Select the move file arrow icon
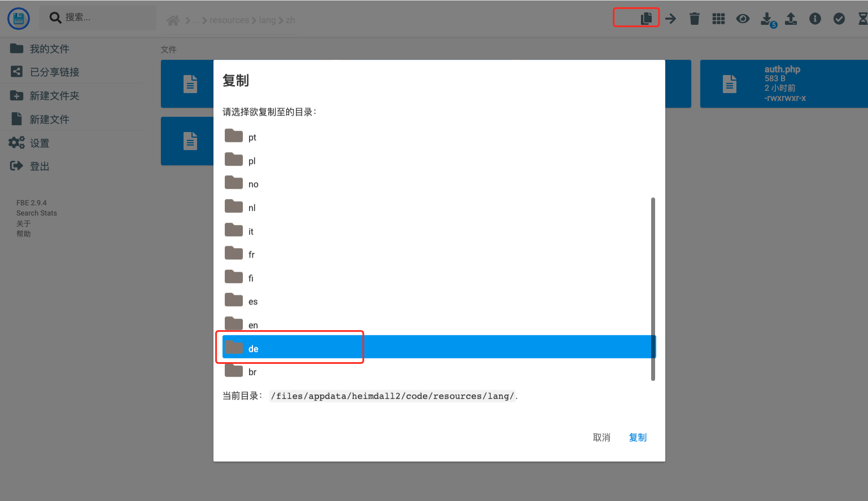868x501 pixels. [670, 18]
